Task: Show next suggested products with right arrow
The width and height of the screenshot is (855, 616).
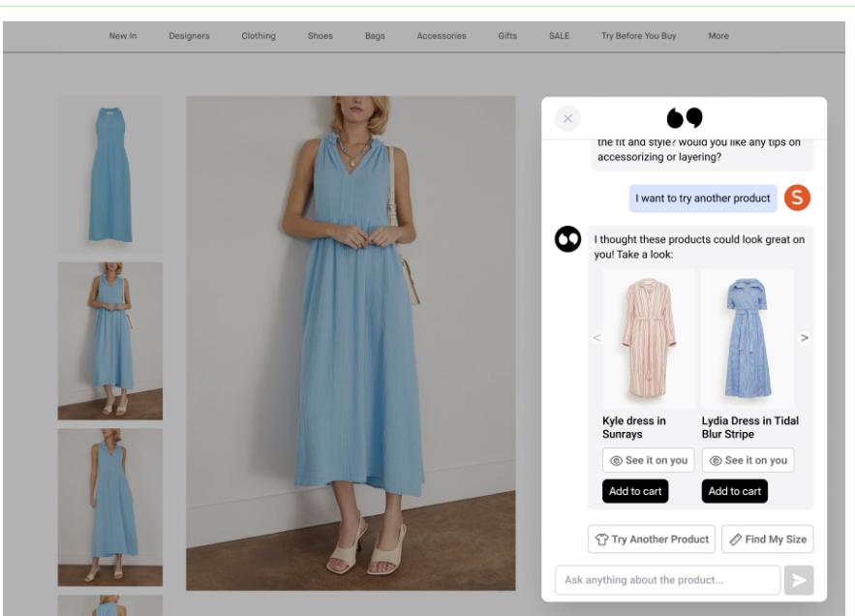Action: (805, 338)
